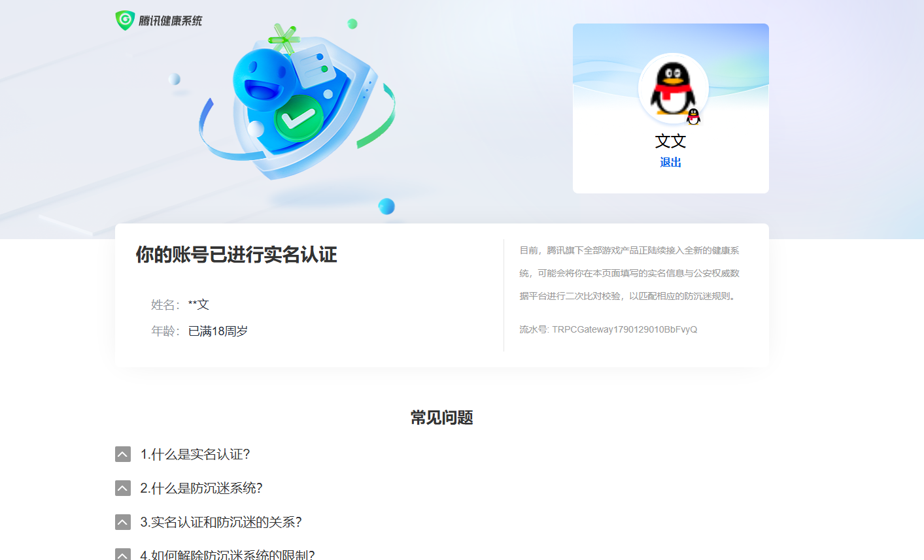
Task: Click the small QQ badge on avatar
Action: point(693,117)
